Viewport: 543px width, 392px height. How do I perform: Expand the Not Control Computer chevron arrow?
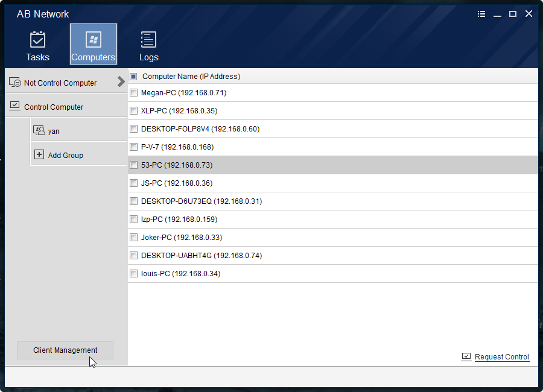[x=121, y=82]
